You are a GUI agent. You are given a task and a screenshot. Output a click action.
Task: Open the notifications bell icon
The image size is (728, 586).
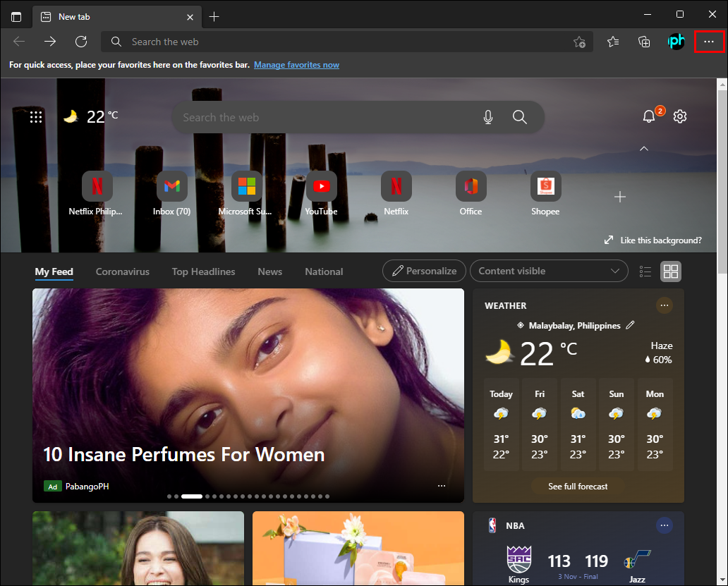coord(649,116)
